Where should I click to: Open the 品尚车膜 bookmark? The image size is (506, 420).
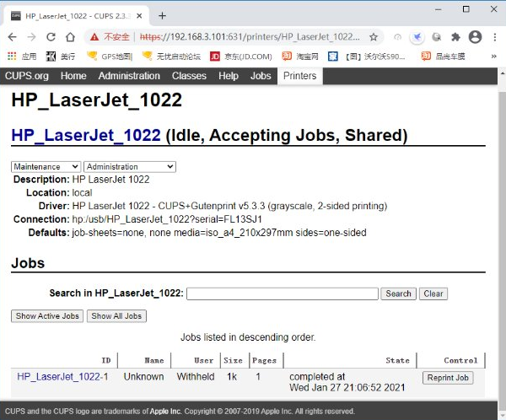coord(443,57)
